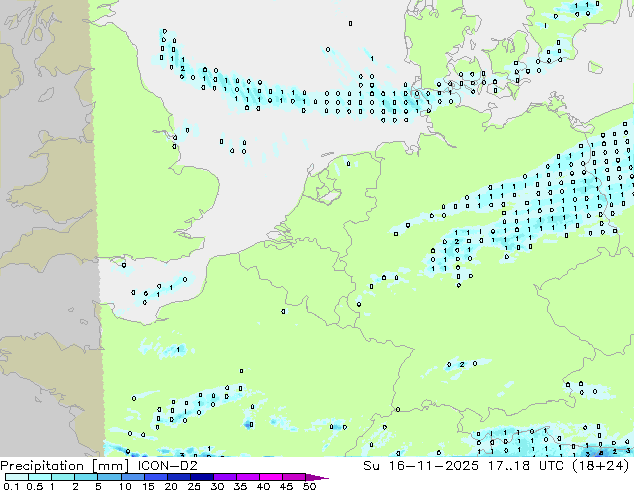634x490 pixels.
Task: Click the 10–15 mm legend color swatch
Action: 132,477
